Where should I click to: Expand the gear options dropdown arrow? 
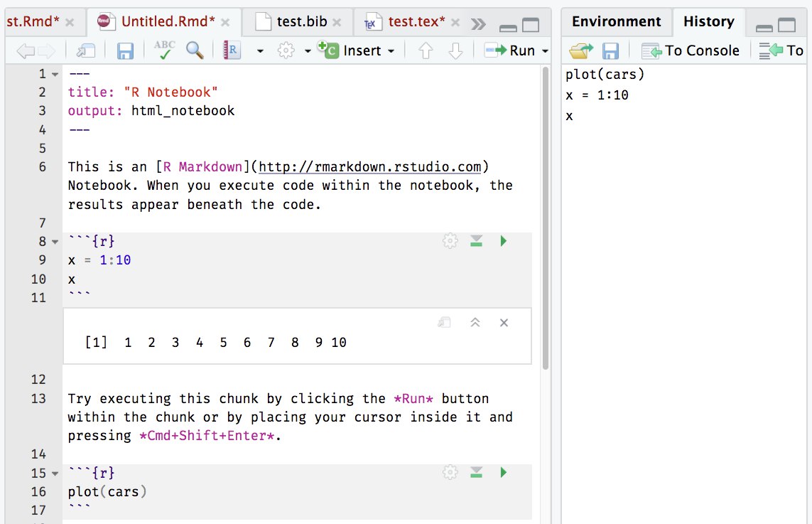coord(308,50)
